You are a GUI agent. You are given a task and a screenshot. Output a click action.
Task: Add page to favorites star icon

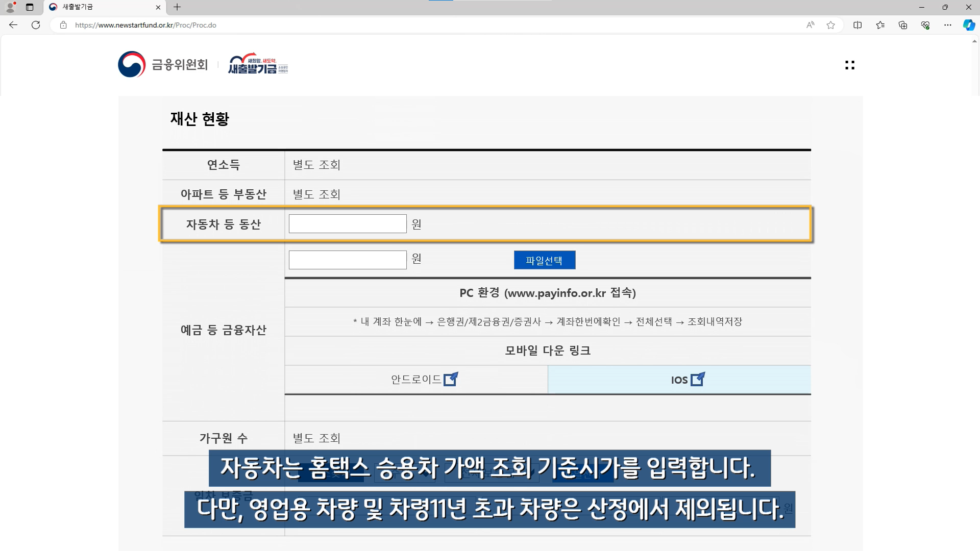click(830, 25)
